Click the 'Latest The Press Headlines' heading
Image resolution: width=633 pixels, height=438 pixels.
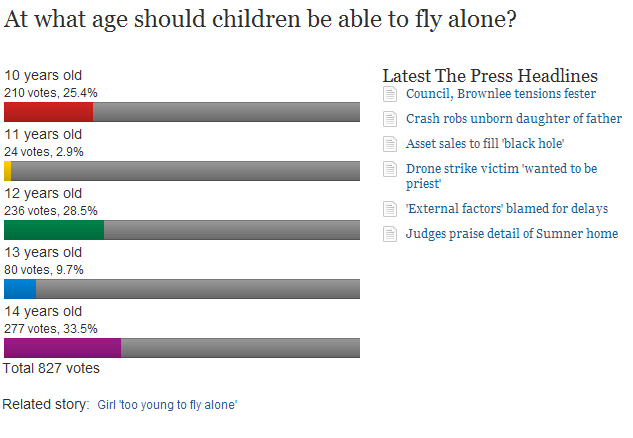pos(490,76)
